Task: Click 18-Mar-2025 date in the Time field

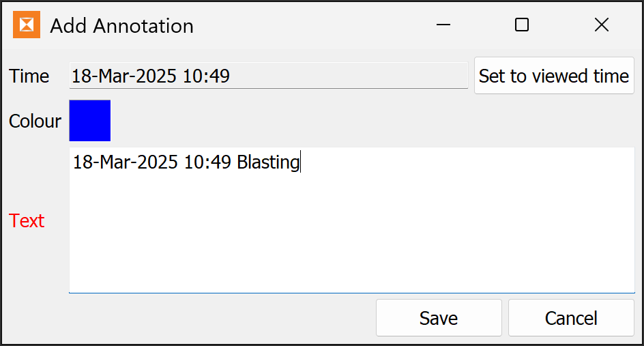Action: click(x=124, y=76)
